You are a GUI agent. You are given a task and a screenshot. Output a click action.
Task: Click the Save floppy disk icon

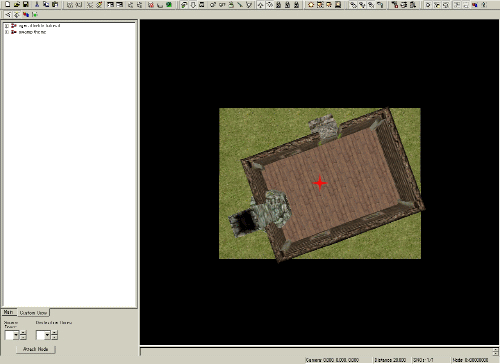26,5
